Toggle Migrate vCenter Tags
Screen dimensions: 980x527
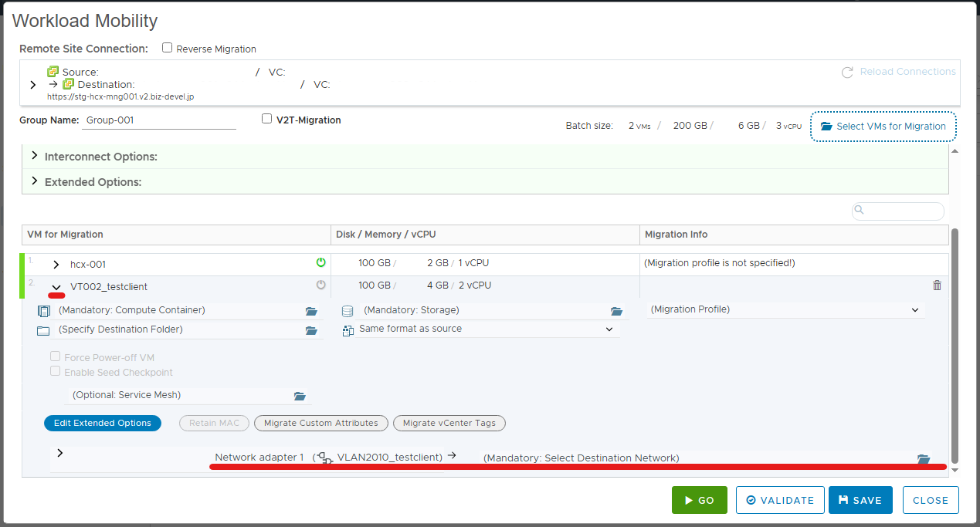(449, 423)
